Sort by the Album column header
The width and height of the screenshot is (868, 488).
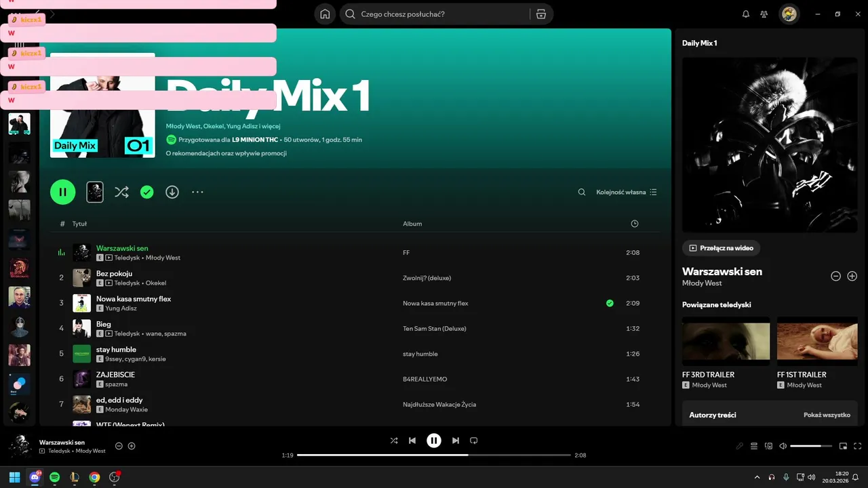pos(412,224)
